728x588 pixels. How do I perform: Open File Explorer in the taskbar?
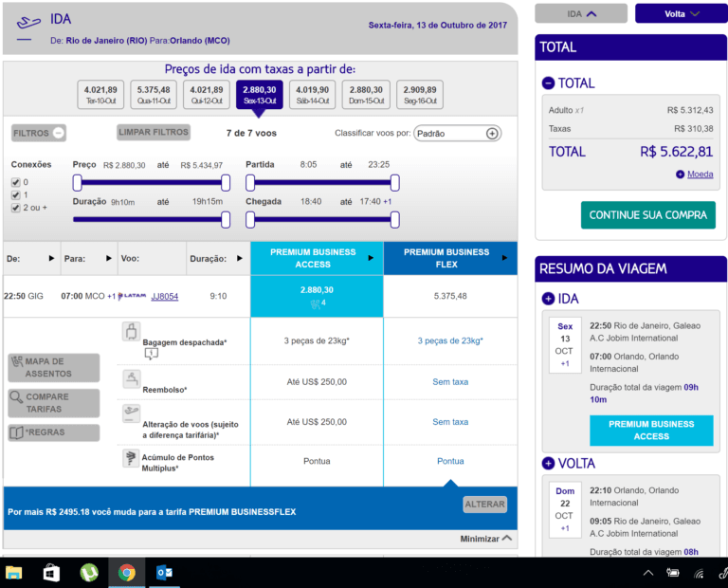coord(13,573)
